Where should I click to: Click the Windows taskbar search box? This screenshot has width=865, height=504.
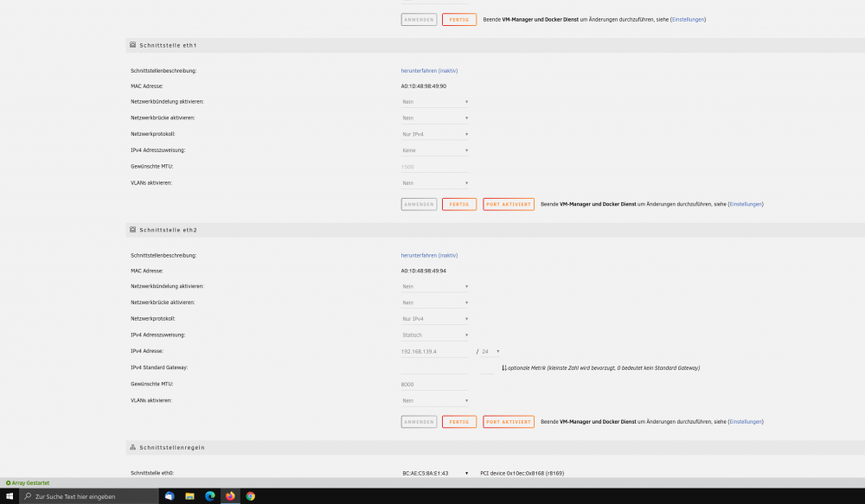point(89,496)
